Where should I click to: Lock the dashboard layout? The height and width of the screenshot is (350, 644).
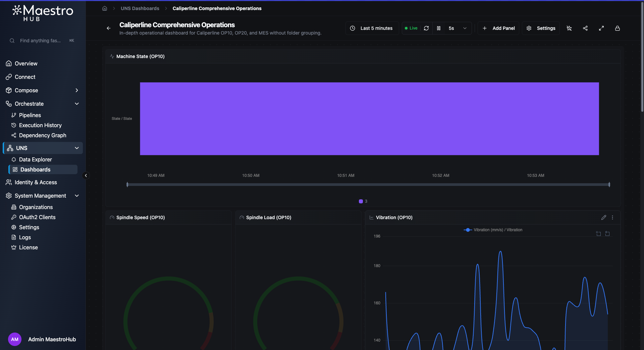click(x=618, y=28)
